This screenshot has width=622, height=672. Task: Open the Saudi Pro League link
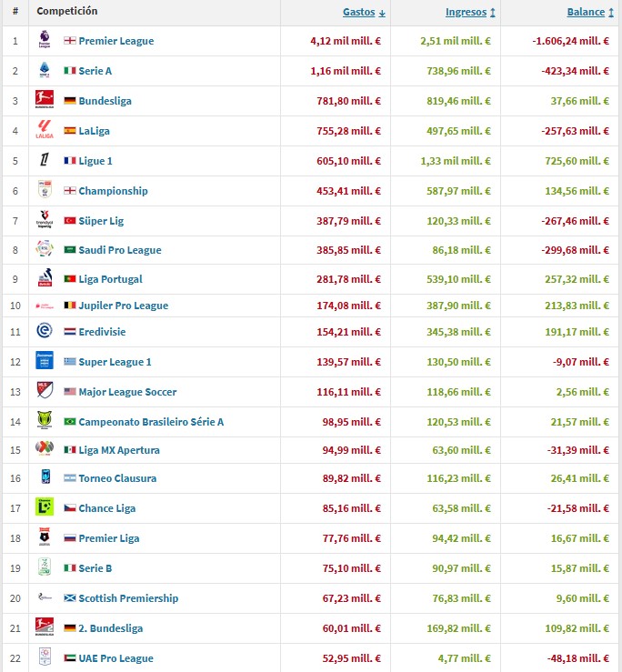[120, 250]
